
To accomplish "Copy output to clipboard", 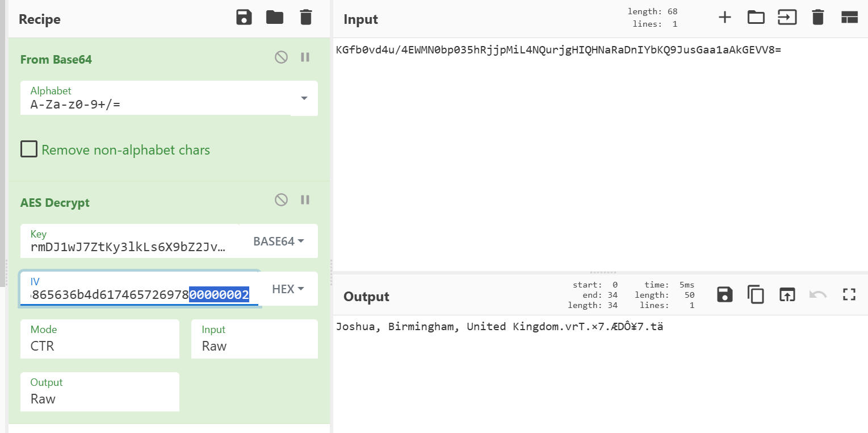I will click(x=756, y=294).
